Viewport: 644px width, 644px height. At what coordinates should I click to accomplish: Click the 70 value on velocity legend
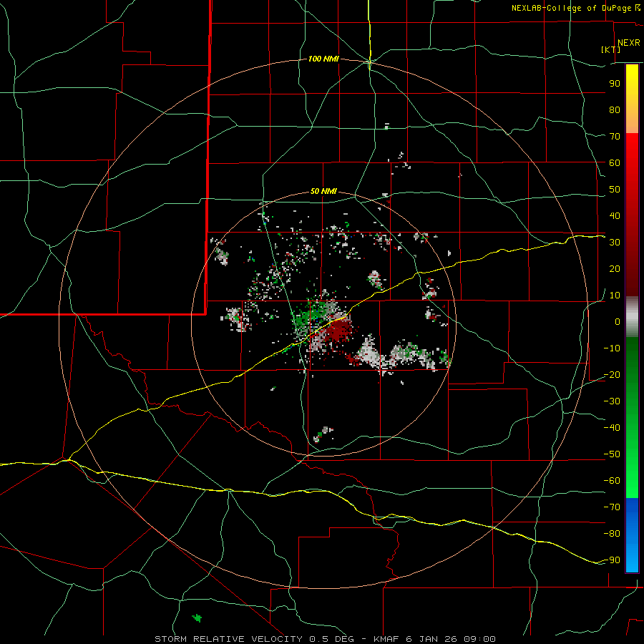pos(615,137)
